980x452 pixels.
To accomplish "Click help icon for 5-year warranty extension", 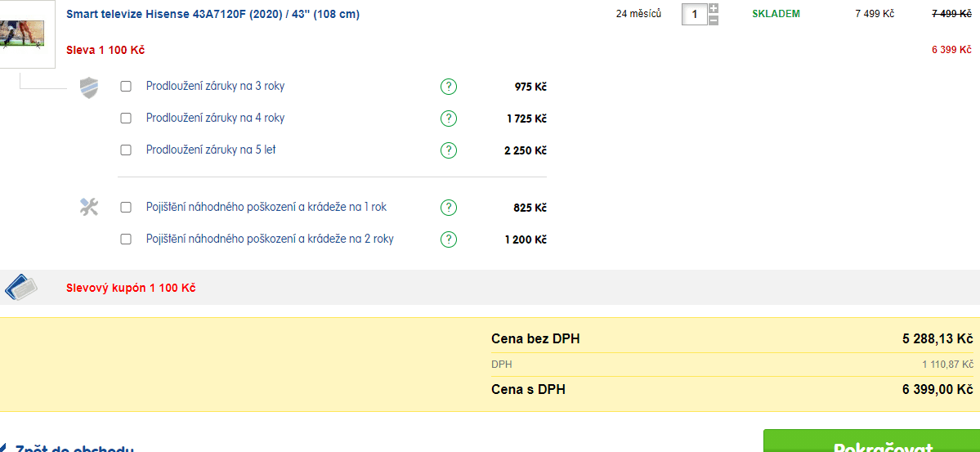I will tap(448, 150).
